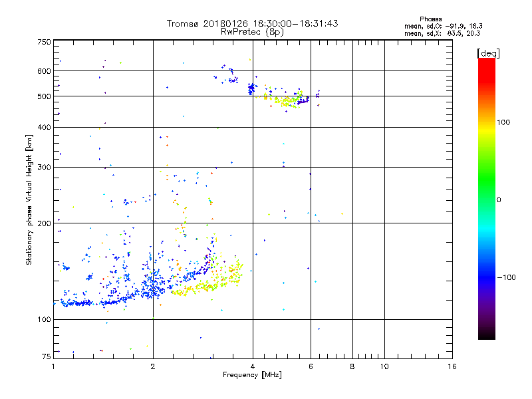Click the y-axis '400' tick label
This screenshot has height=399, width=532.
tap(44, 127)
